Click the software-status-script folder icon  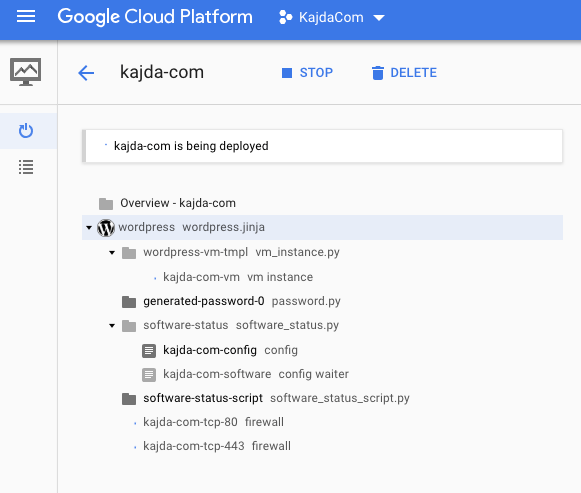point(129,399)
